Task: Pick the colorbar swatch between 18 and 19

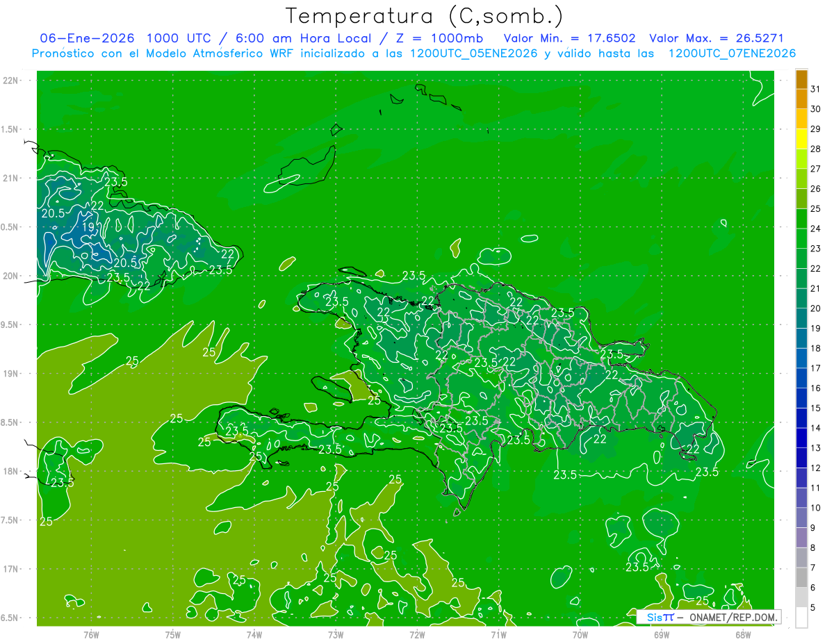Action: coord(801,338)
